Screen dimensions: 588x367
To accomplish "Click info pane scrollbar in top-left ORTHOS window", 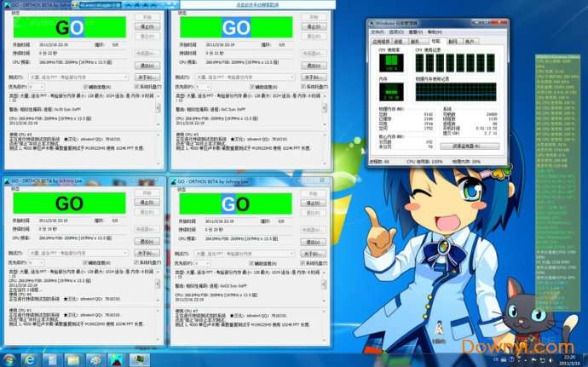I will (x=159, y=109).
